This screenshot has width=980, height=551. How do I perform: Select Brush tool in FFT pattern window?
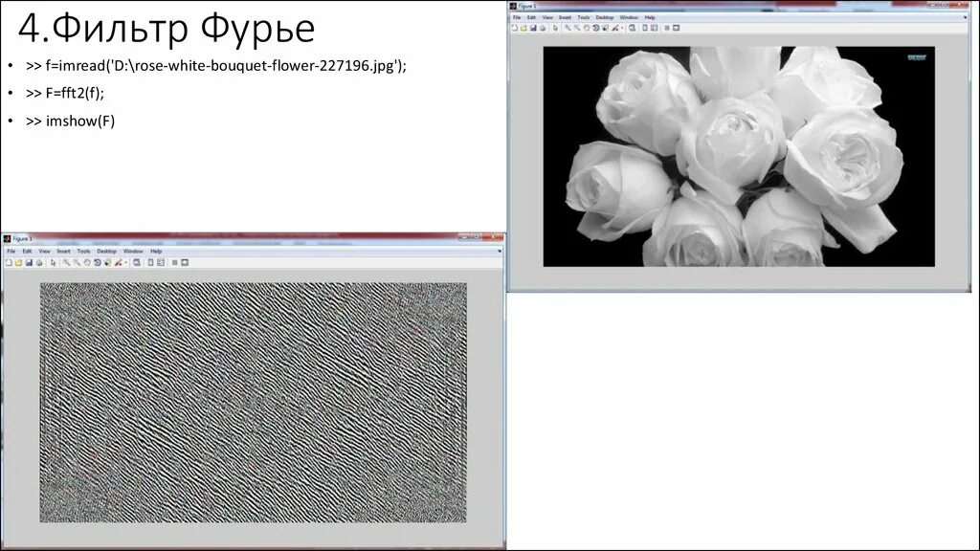118,262
